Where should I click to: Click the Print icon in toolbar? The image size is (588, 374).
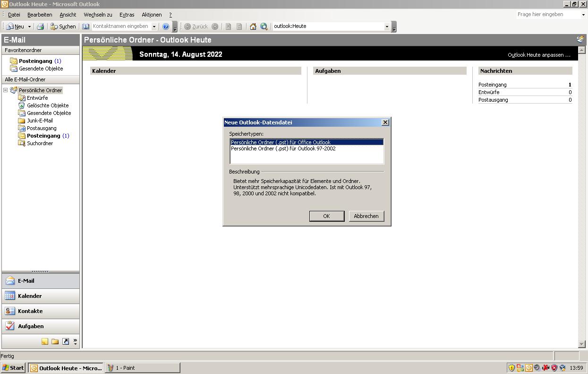coord(41,26)
